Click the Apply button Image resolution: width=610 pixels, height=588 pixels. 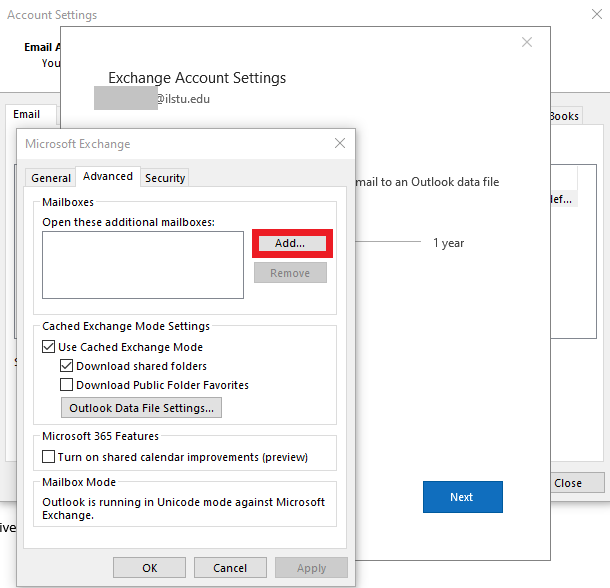coord(311,568)
